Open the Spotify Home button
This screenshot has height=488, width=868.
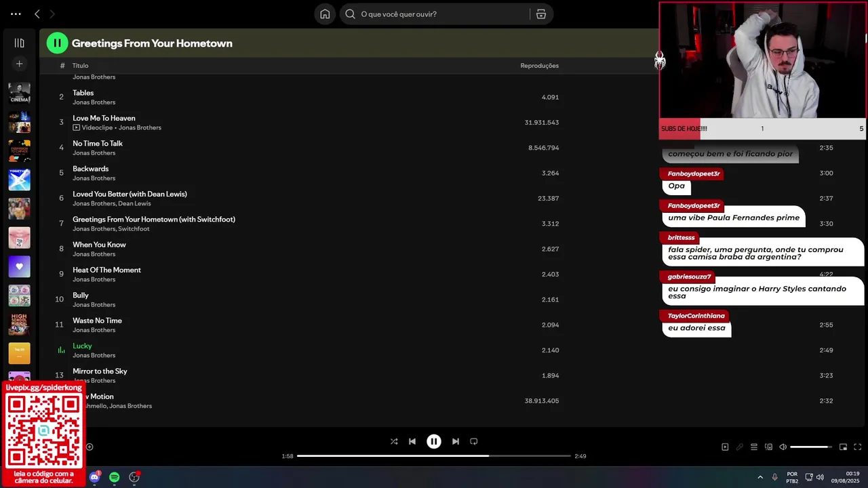coord(325,14)
